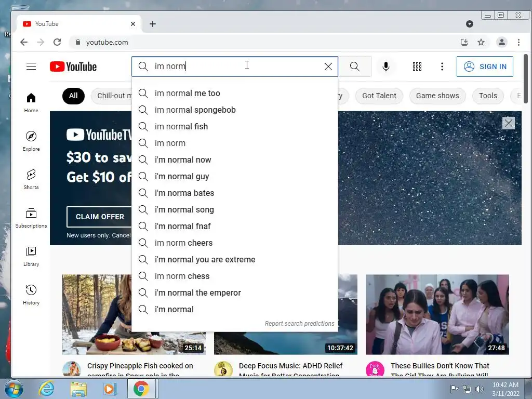
Task: Choose suggestion 'i'm normal song'
Action: [235, 210]
